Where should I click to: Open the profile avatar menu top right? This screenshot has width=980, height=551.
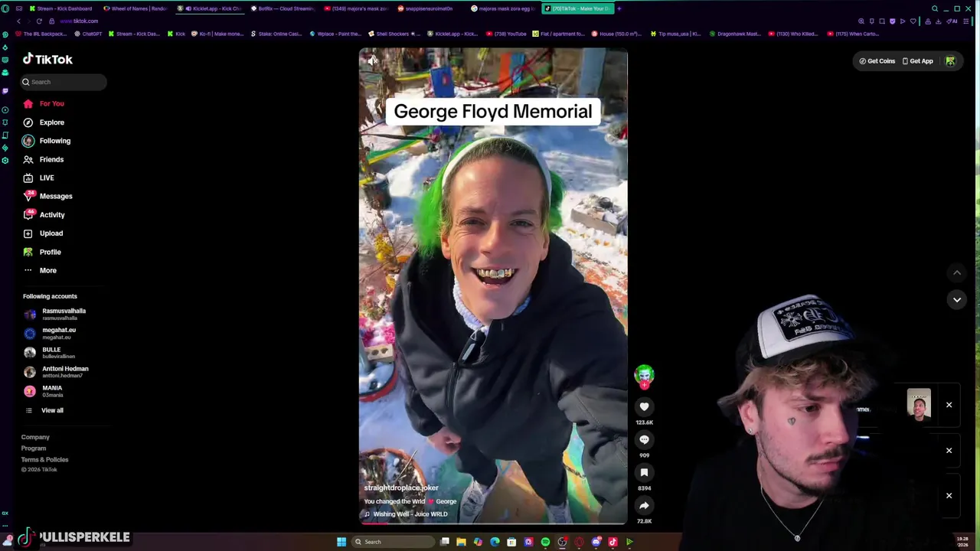coord(950,61)
